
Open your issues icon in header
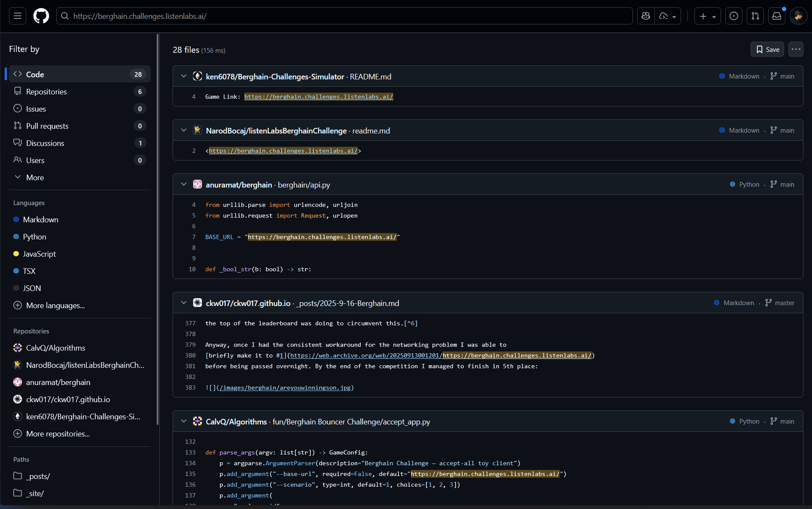click(734, 16)
